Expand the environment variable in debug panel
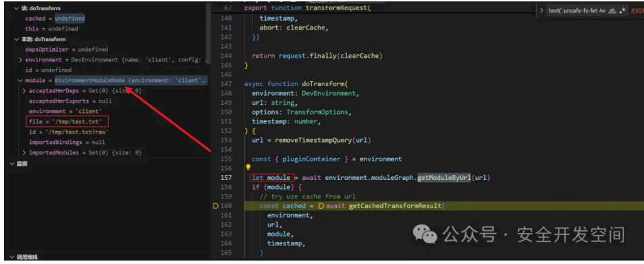The height and width of the screenshot is (264, 644). click(x=21, y=60)
